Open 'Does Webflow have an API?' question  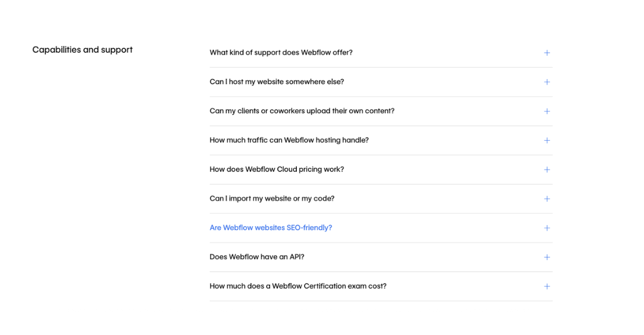(x=257, y=257)
